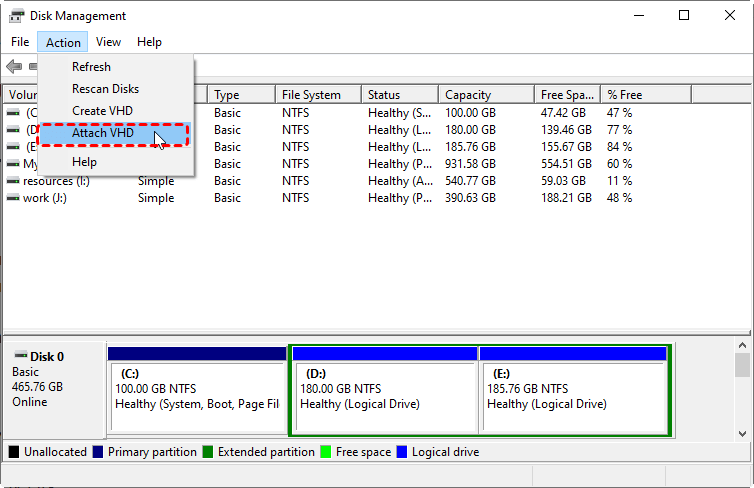Image resolution: width=754 pixels, height=488 pixels.
Task: Click the 155.67 GB free space cell
Action: click(566, 147)
